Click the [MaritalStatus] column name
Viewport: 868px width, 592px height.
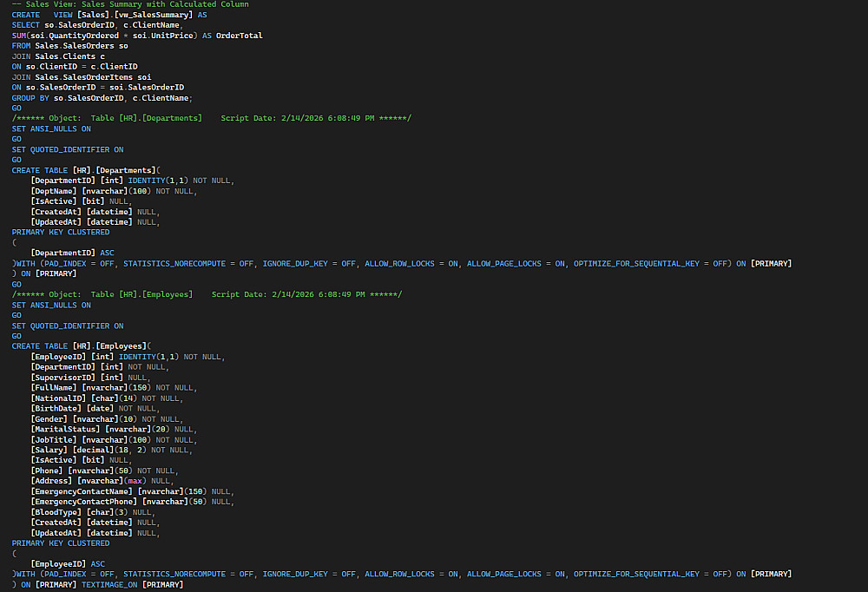tap(66, 430)
